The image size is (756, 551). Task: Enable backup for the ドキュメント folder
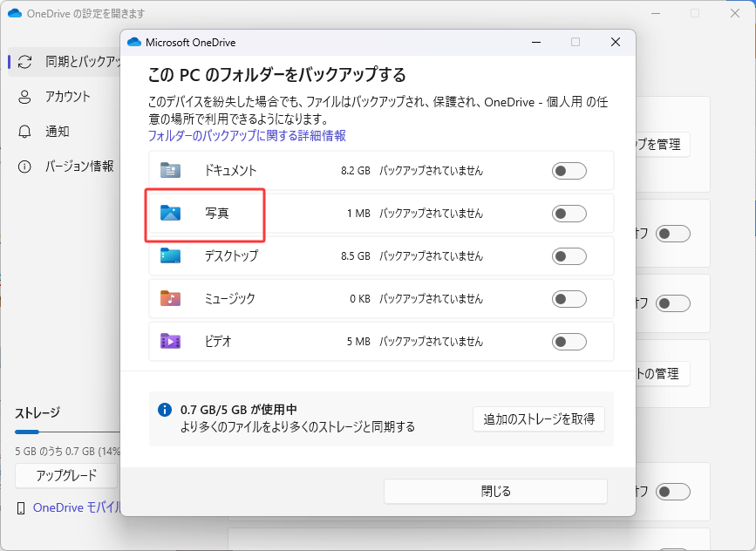click(569, 171)
